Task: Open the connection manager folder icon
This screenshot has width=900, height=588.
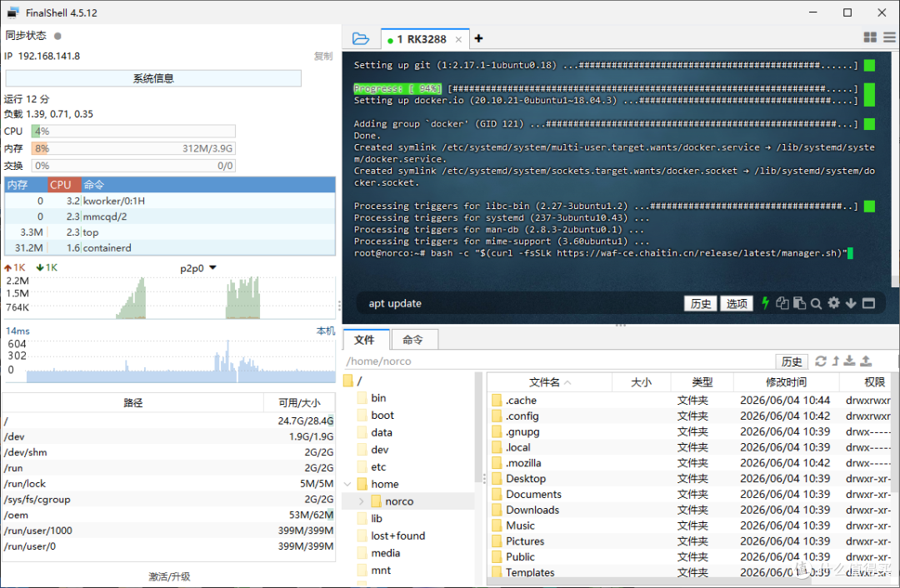Action: [x=361, y=38]
